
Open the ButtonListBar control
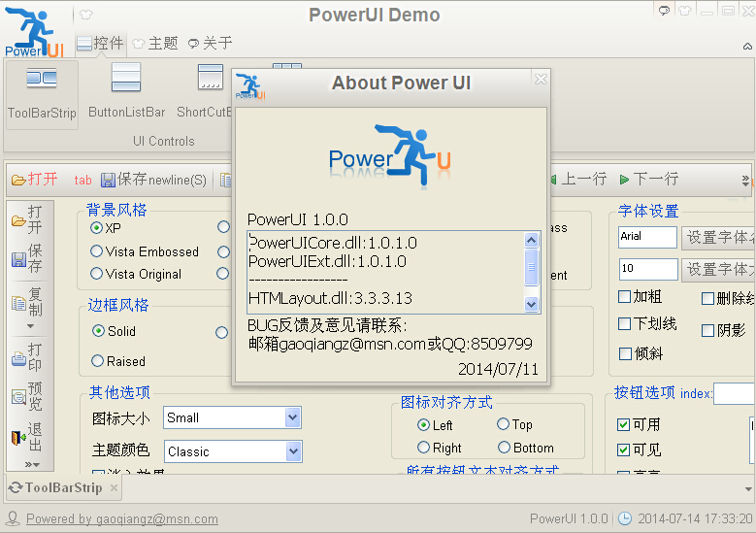click(126, 91)
